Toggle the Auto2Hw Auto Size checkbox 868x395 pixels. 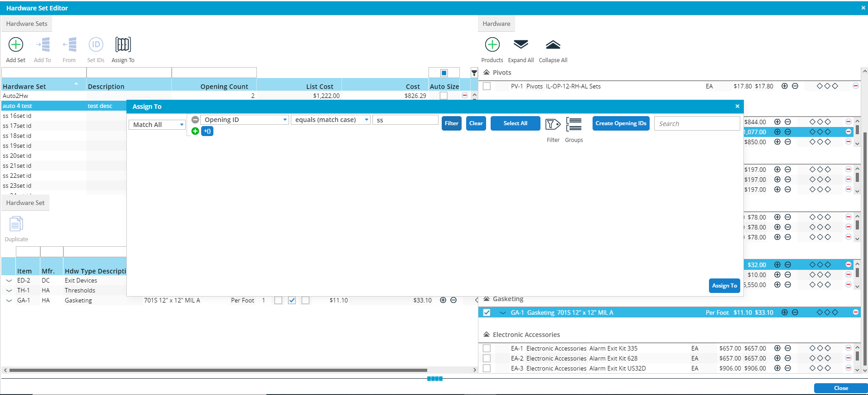(444, 96)
